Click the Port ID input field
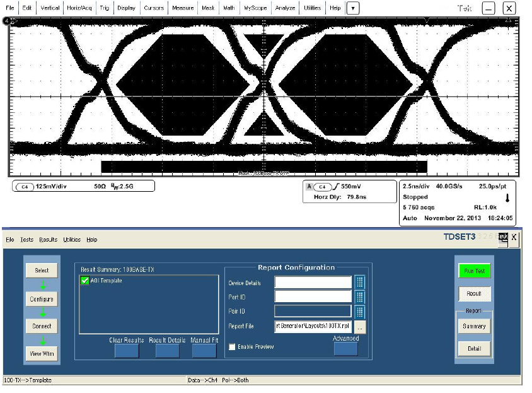This screenshot has height=393, width=532. (x=313, y=296)
